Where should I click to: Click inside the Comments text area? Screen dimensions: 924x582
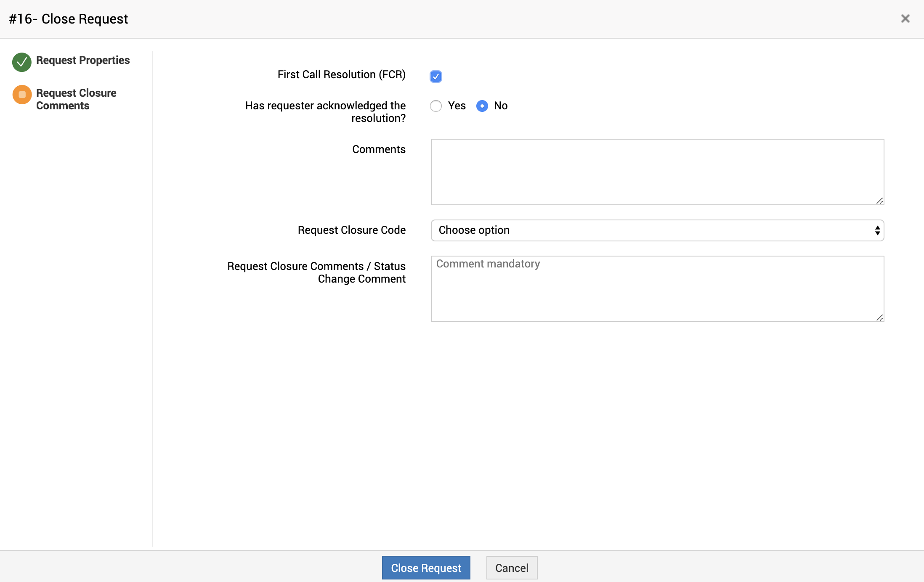point(656,172)
